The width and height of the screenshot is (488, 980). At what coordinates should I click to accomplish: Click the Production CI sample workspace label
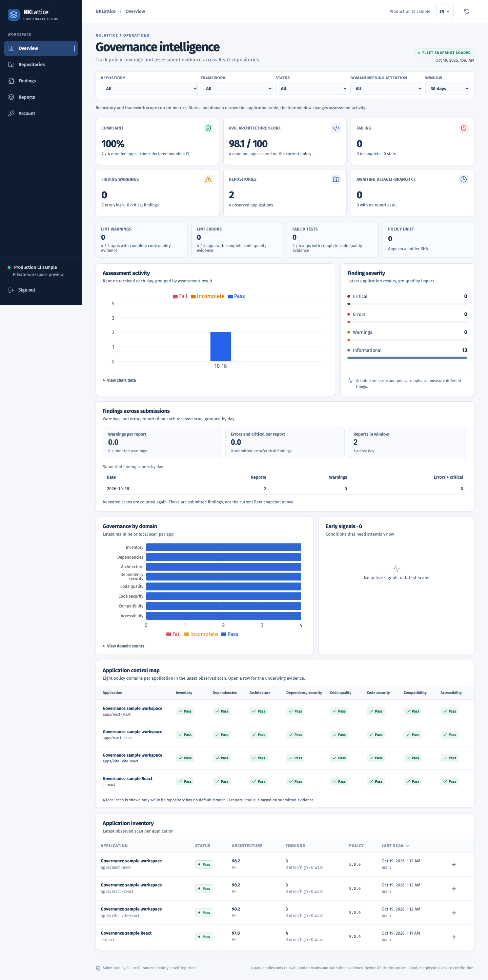35,267
